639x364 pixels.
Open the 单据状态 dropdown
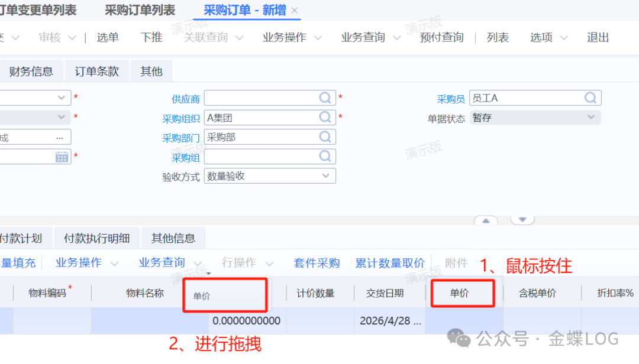[590, 118]
